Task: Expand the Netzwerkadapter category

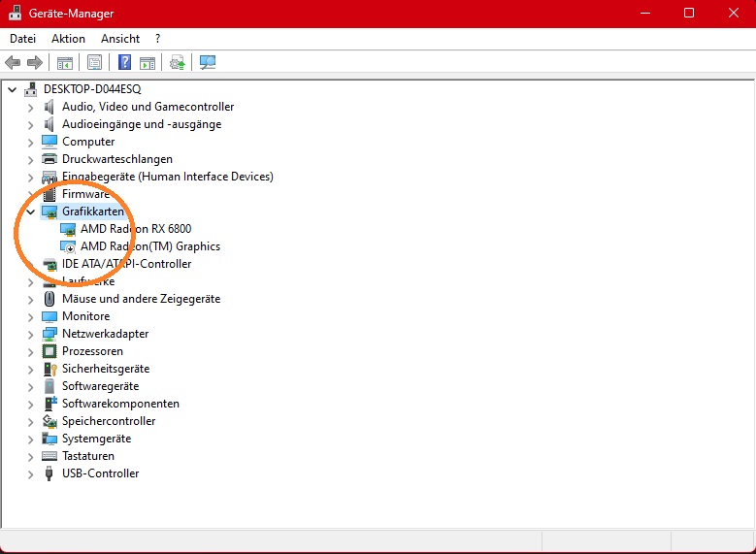Action: (x=31, y=335)
